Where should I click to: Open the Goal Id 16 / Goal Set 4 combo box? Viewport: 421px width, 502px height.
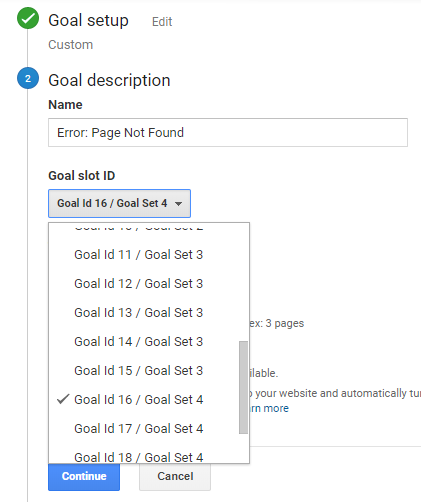[119, 203]
